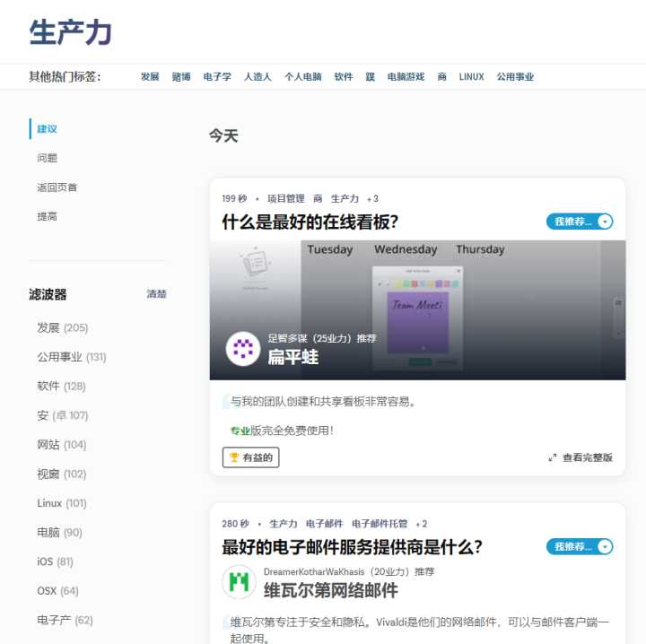Viewport: 646px width, 644px height.
Task: Expand the 我推荐 dropdown arrow on email provider question
Action: click(605, 547)
